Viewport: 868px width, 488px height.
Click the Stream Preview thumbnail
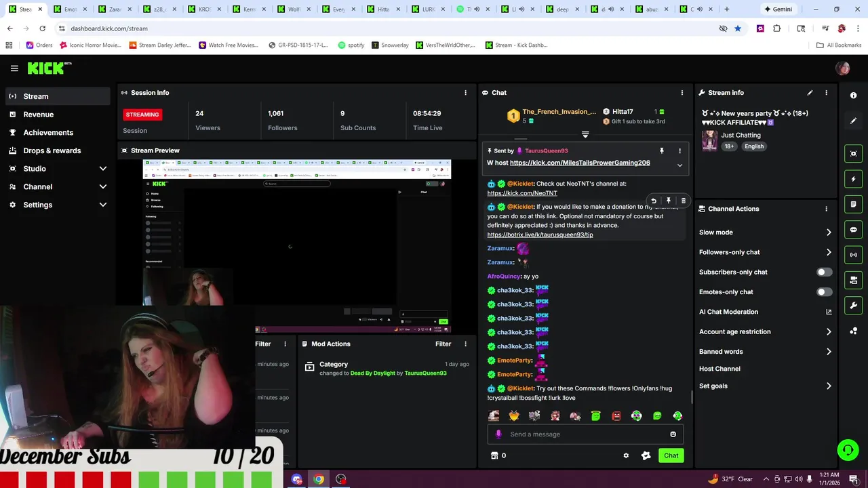296,247
